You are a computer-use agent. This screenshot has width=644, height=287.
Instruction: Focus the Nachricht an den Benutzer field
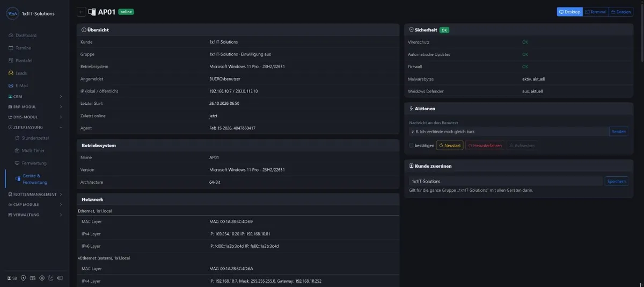click(508, 132)
